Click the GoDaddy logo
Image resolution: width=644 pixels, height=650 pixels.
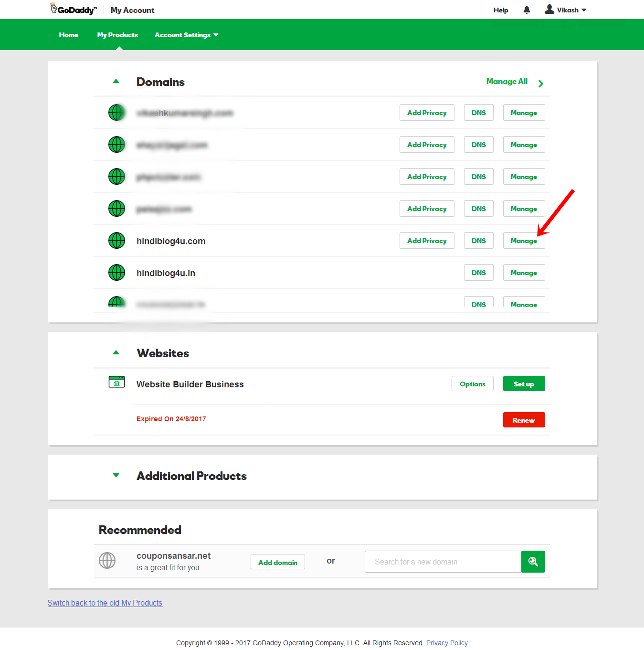point(74,10)
